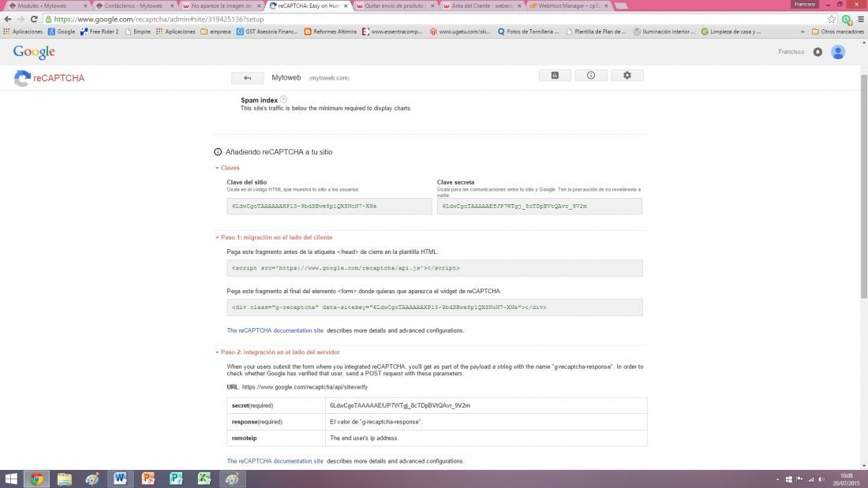Select the script src code snippet box
The width and height of the screenshot is (868, 488).
pos(435,268)
